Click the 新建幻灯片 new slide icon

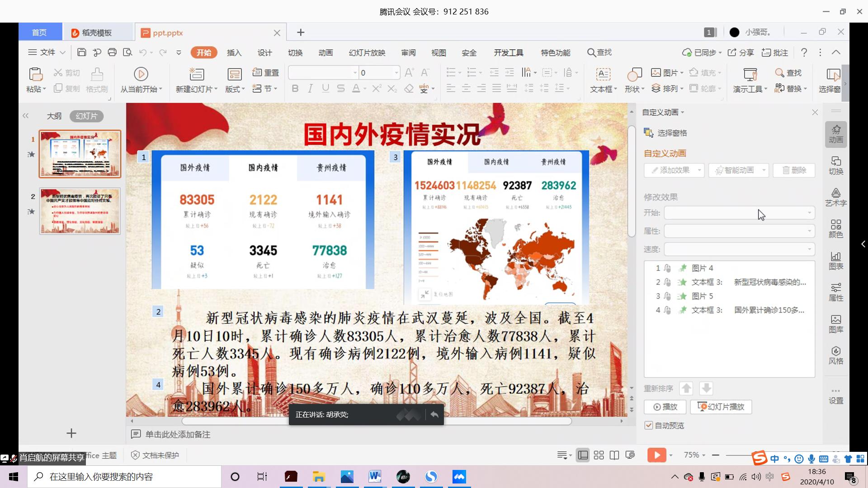tap(196, 74)
